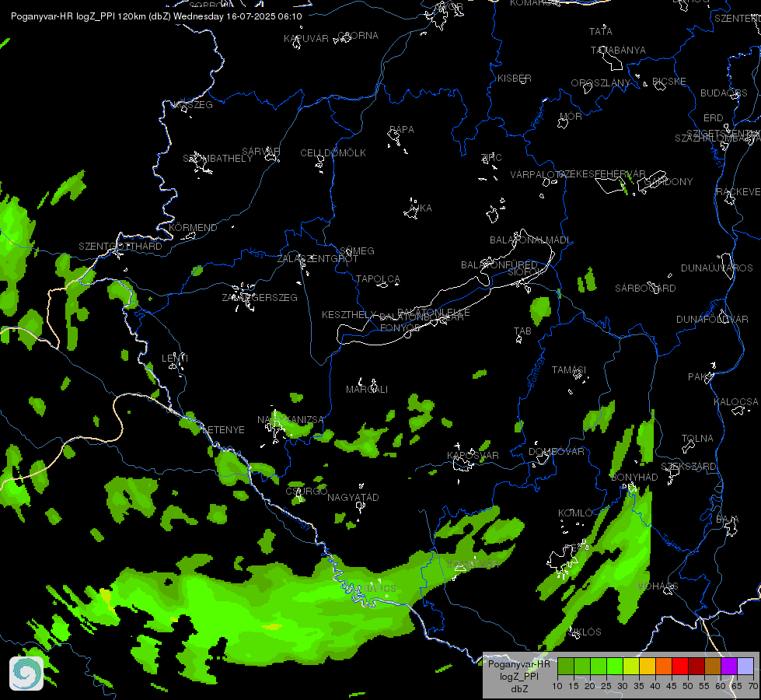Screen dimensions: 761x700
Task: Click the PÁPA city label
Action: [x=402, y=130]
